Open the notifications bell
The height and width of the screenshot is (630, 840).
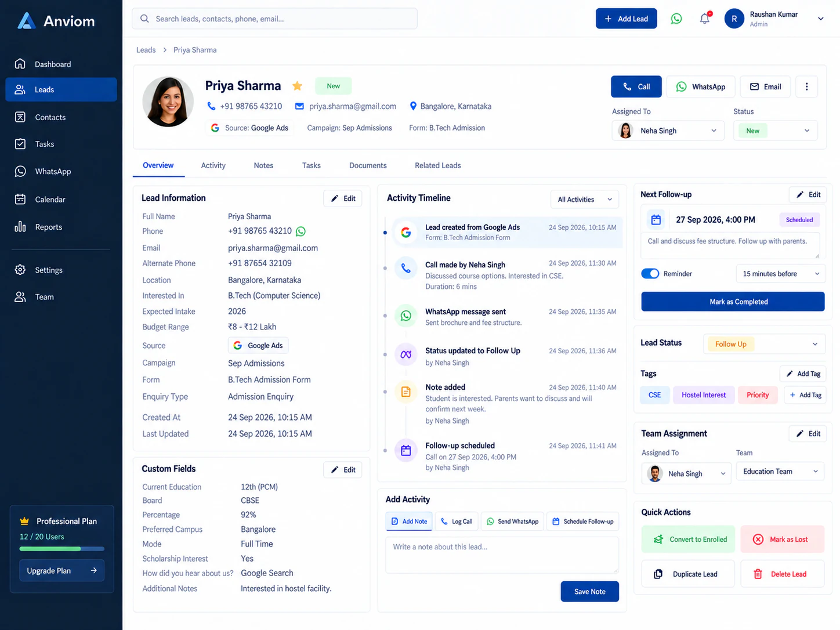point(705,19)
